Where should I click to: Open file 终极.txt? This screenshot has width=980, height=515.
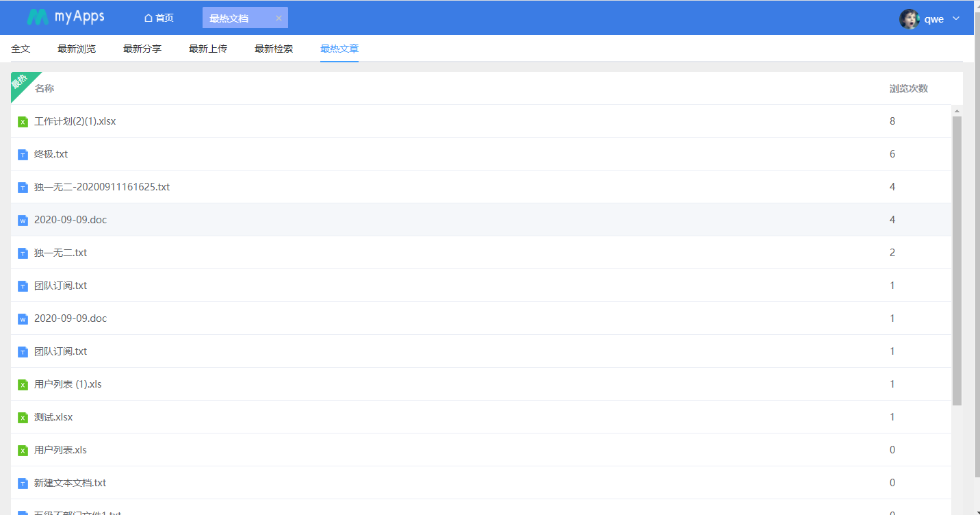point(51,154)
